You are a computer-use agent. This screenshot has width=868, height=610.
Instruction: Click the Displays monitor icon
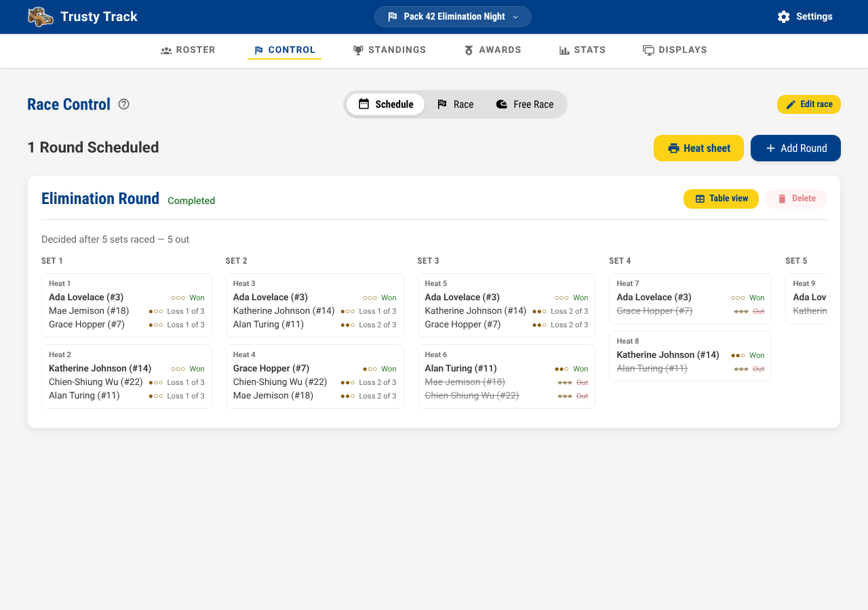(648, 50)
